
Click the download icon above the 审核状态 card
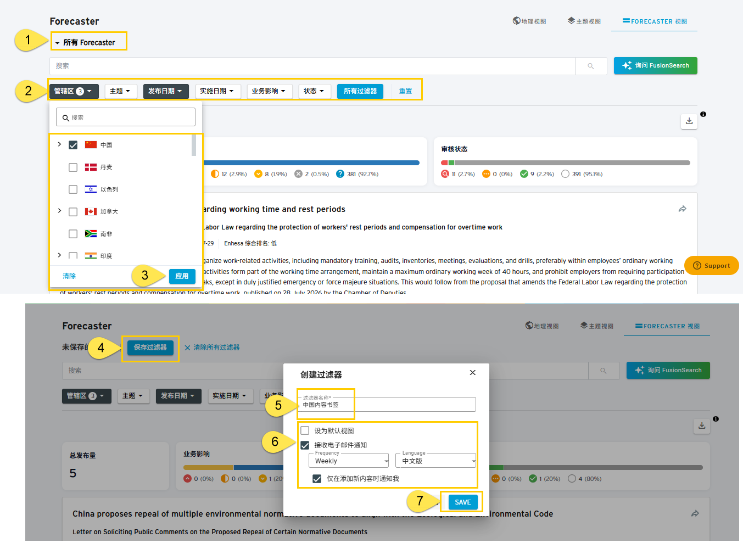coord(689,121)
